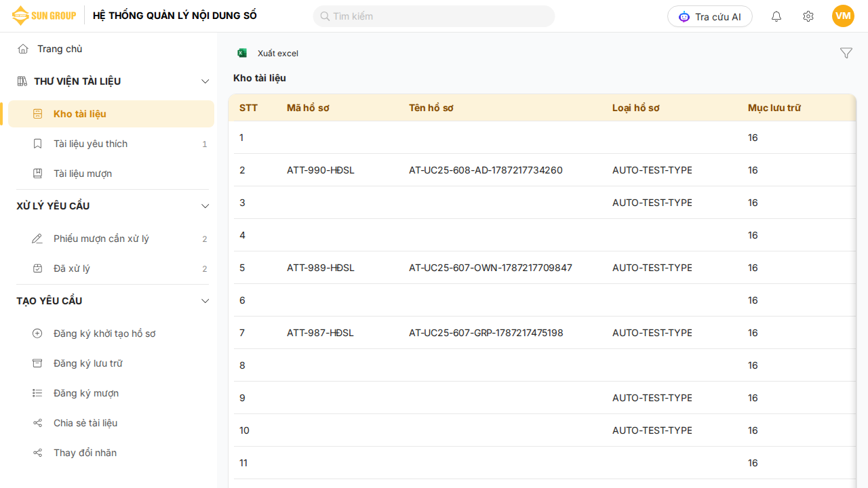Click the Kho tài liệu table title
This screenshot has height=488, width=868.
pyautogui.click(x=260, y=78)
